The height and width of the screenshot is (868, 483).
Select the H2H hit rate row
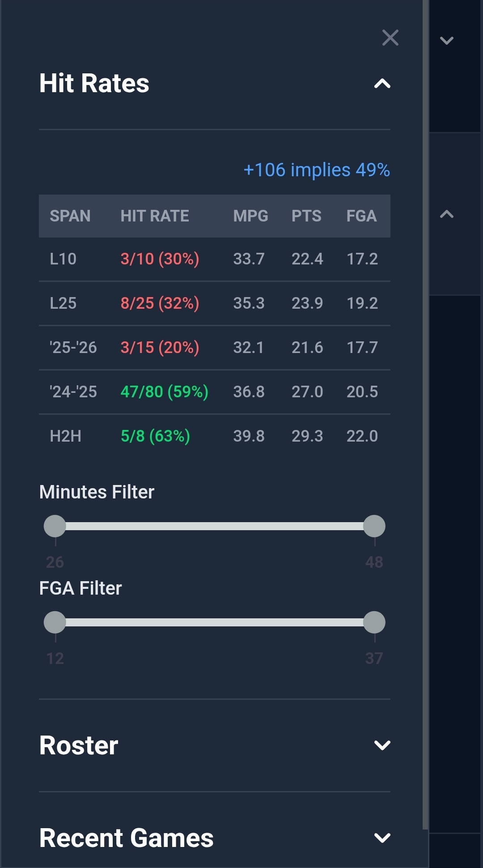coord(215,436)
